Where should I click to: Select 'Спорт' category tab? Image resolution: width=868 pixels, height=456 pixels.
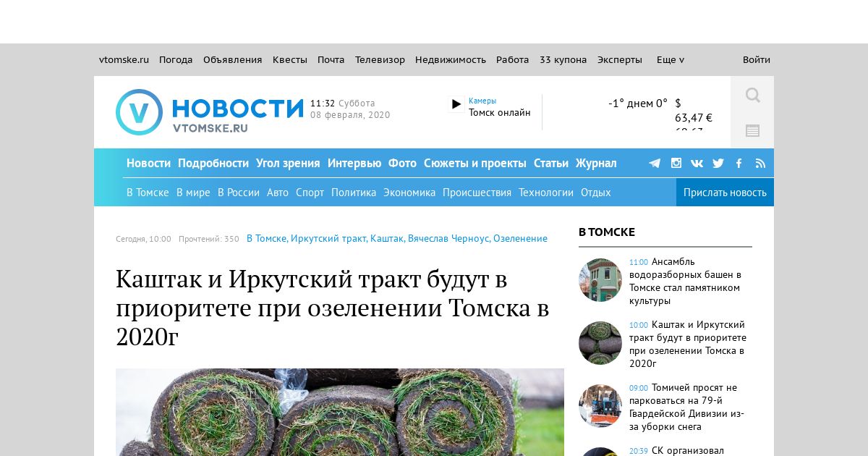[310, 193]
